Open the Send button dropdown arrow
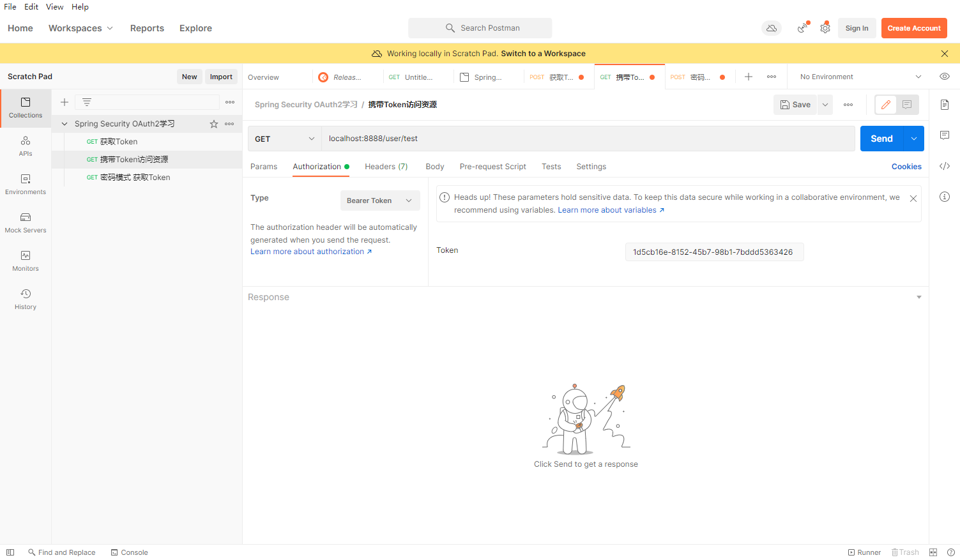 tap(914, 139)
